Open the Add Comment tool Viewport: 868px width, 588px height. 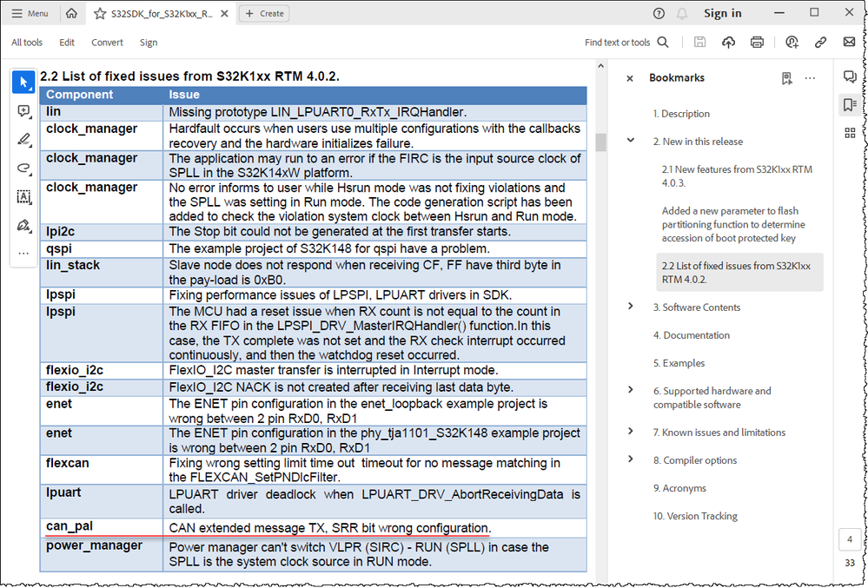(x=23, y=110)
